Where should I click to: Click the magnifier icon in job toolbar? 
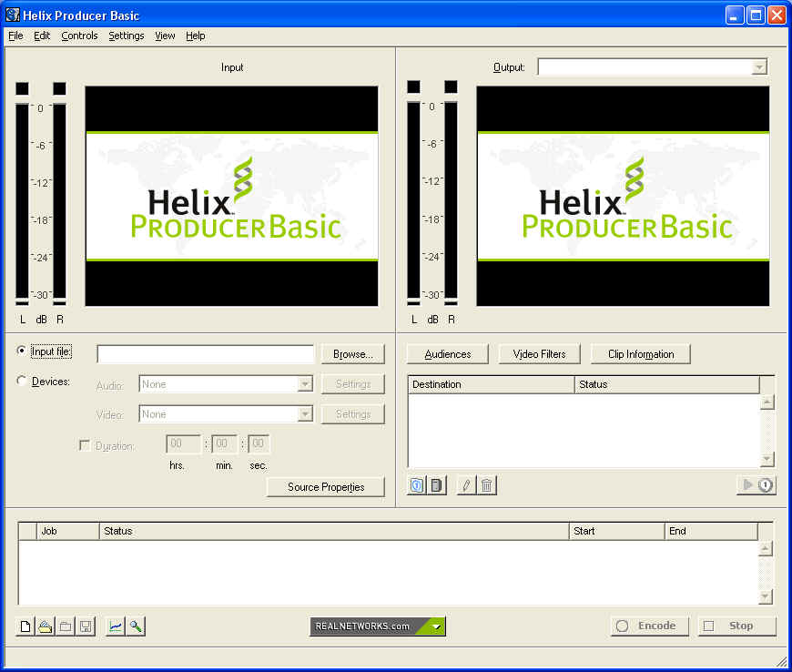[136, 626]
